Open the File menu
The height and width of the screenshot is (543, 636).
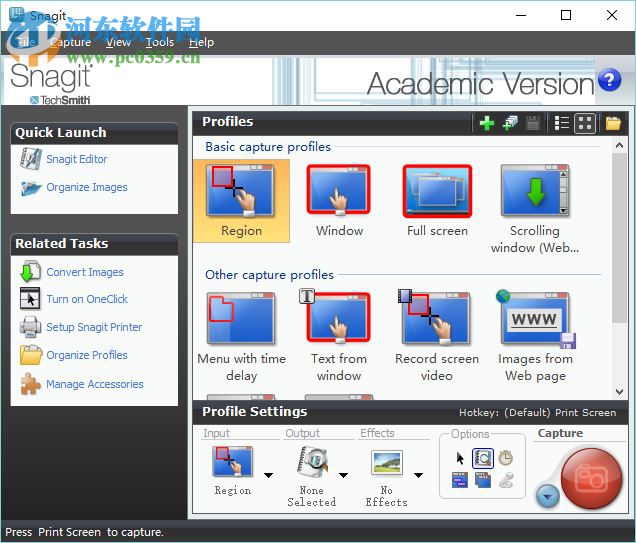(x=25, y=42)
